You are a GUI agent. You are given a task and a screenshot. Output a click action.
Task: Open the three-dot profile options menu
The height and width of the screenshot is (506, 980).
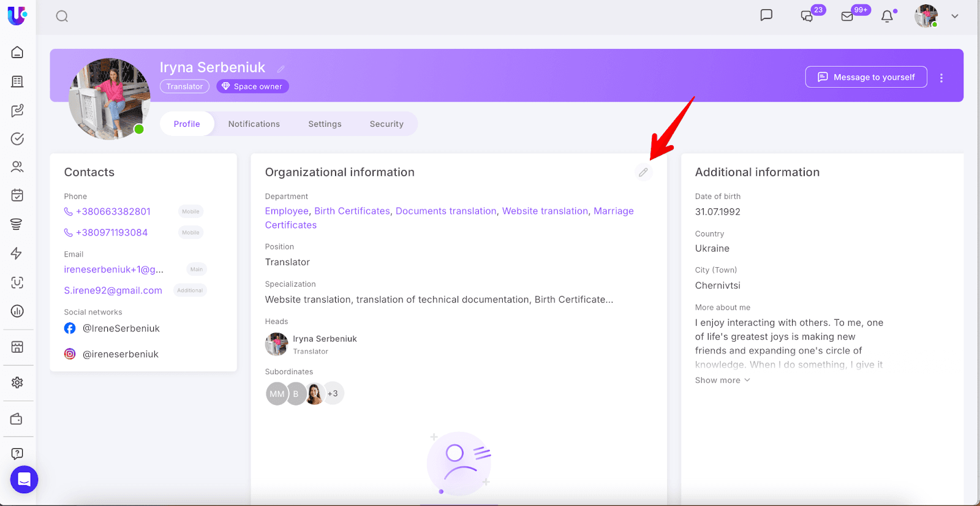[x=941, y=78]
